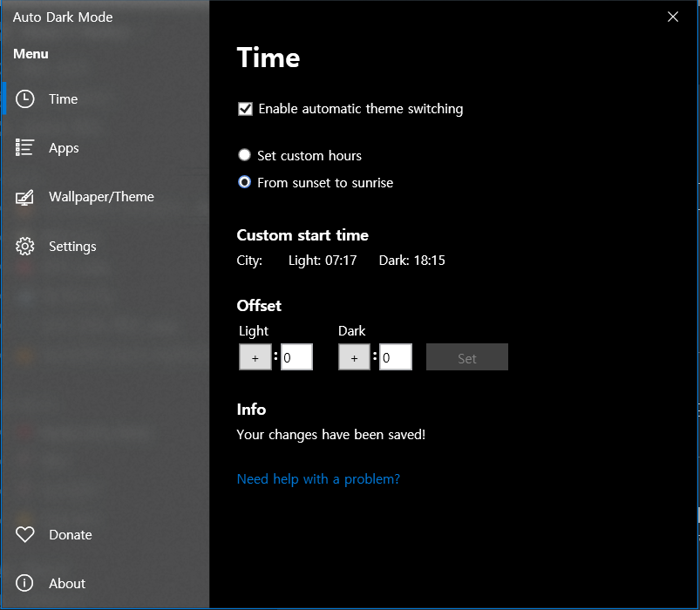
Task: Click the Your changes have been saved message
Action: [x=330, y=435]
